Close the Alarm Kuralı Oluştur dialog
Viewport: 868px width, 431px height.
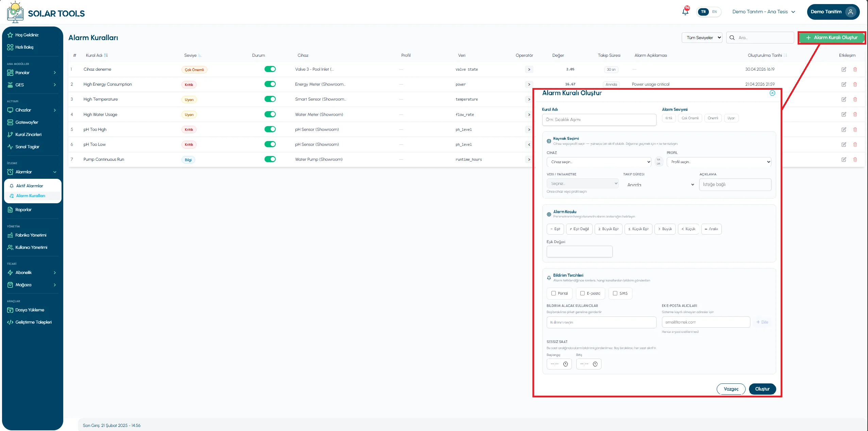772,93
